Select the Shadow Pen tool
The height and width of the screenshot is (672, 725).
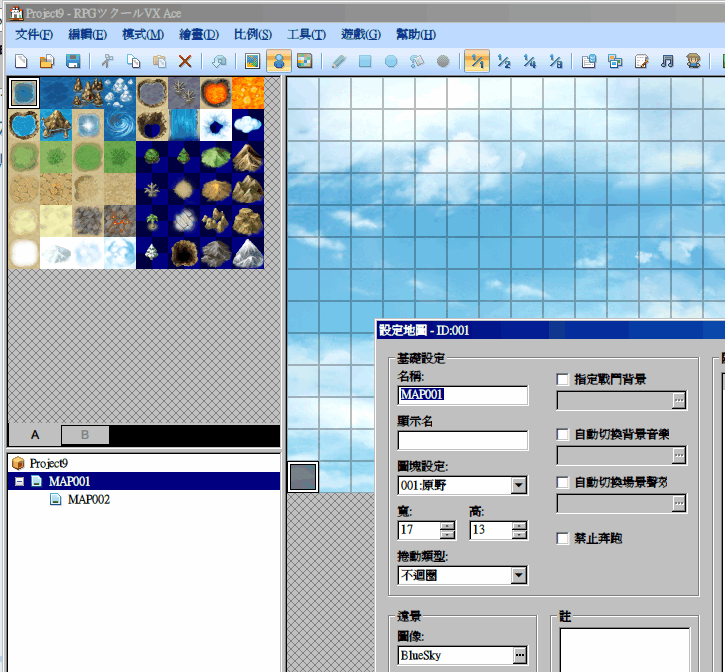(443, 61)
